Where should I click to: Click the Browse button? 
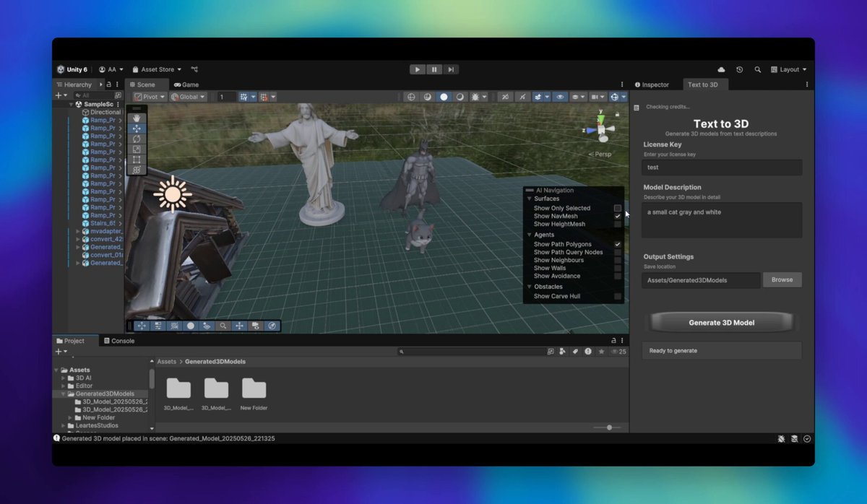coord(782,279)
